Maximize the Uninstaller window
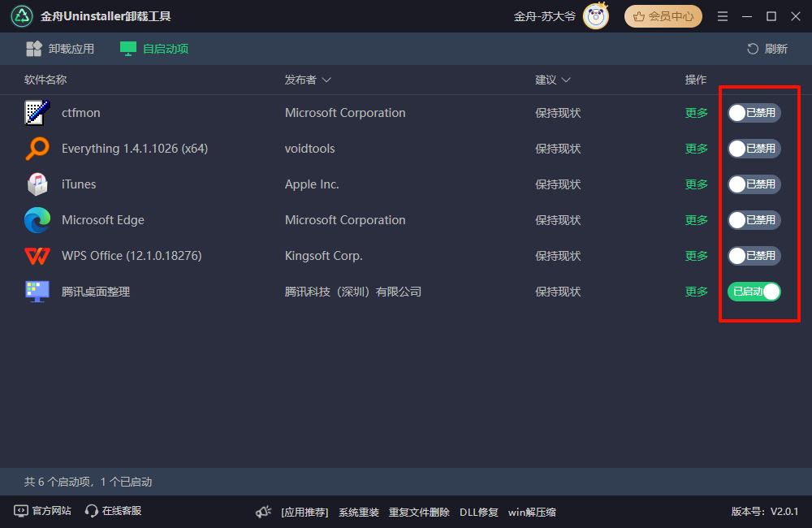This screenshot has height=528, width=812. [x=771, y=16]
